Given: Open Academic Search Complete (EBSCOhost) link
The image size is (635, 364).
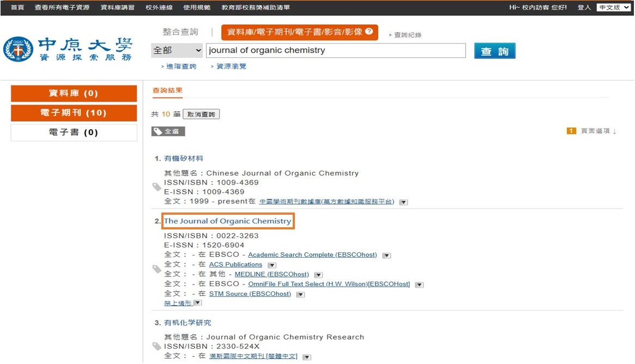Looking at the screenshot, I should click(312, 254).
